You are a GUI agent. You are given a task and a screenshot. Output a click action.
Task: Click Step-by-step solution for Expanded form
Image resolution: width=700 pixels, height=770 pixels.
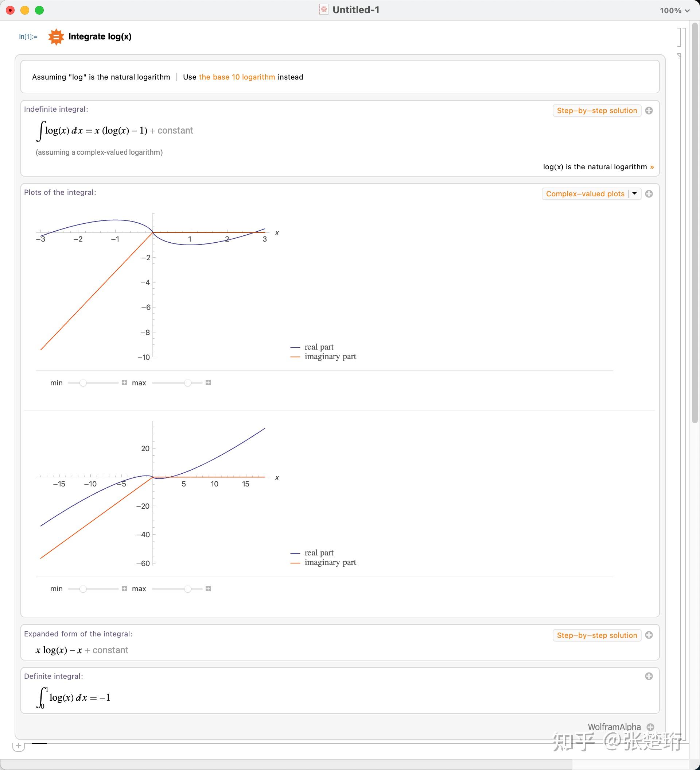pos(597,635)
